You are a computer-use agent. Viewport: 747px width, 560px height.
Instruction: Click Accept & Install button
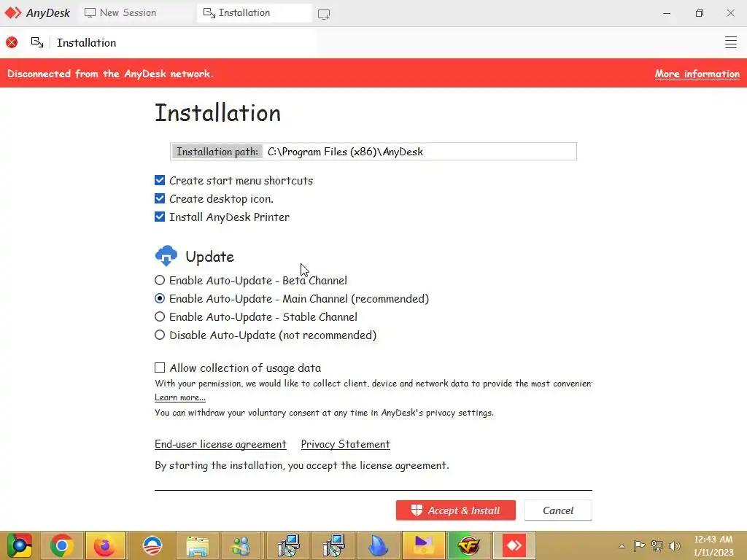tap(455, 510)
